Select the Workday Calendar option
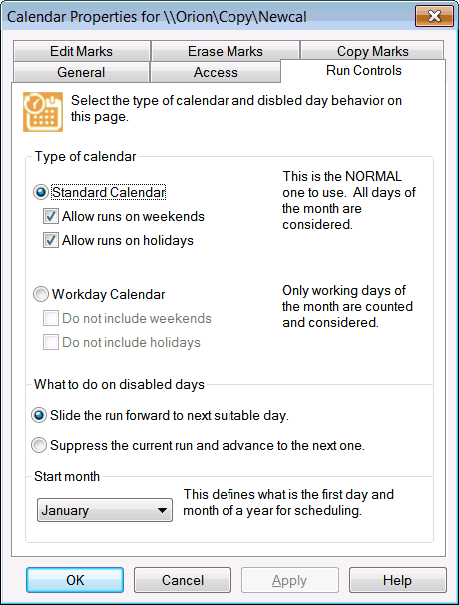 coord(41,294)
